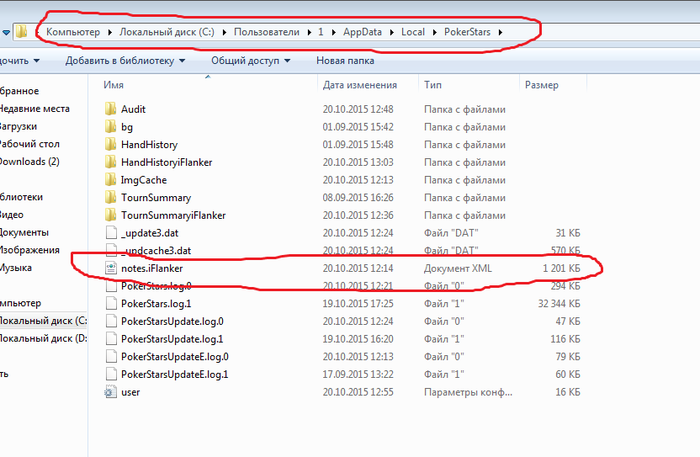The image size is (700, 457).
Task: Go to Local in the address bar
Action: coord(413,32)
